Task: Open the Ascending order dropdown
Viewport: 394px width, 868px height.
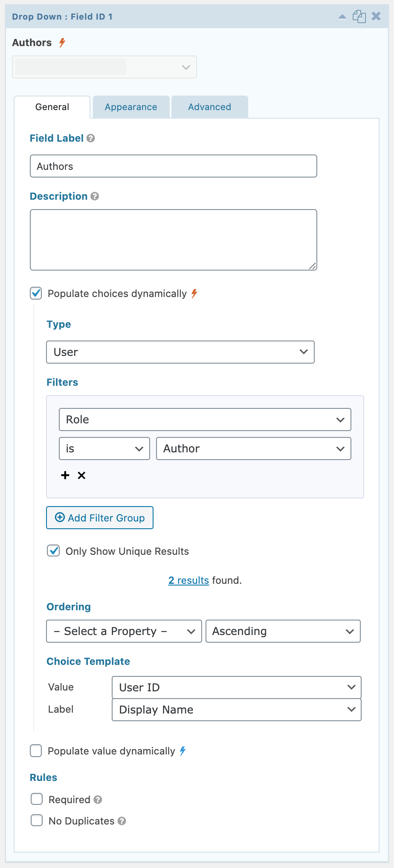Action: click(x=283, y=631)
